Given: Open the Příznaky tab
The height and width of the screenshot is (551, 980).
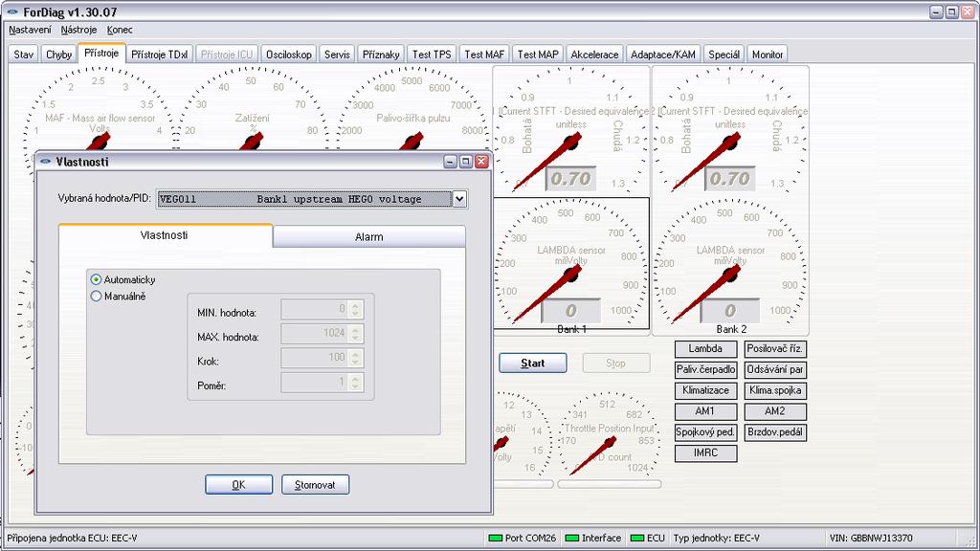Looking at the screenshot, I should click(x=381, y=55).
